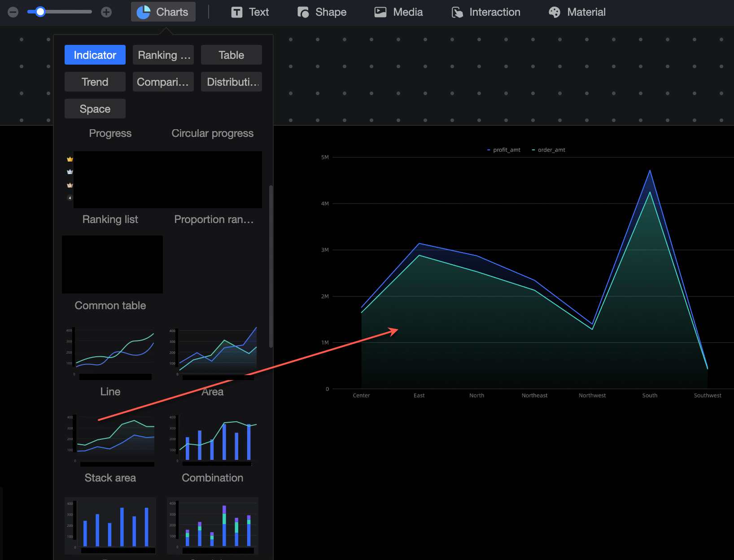Open the Media component menu

[398, 12]
